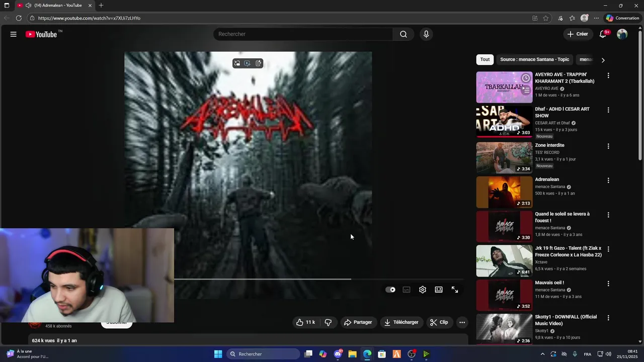
Task: Enter fullscreen with the player expand icon
Action: pos(455,290)
